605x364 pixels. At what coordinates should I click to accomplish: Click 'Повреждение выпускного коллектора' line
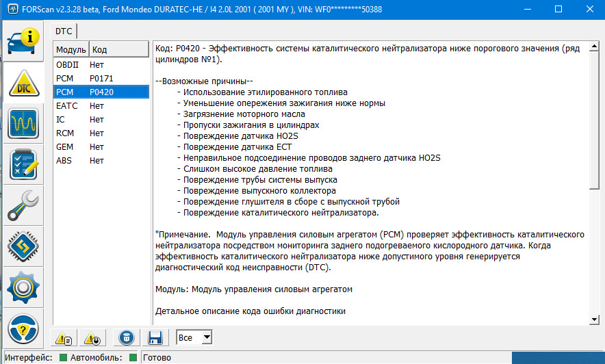click(x=257, y=191)
